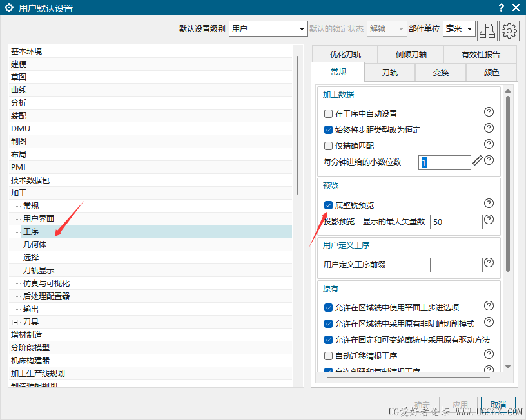Click the gear icon in the title bar left
This screenshot has width=526, height=420.
point(8,8)
